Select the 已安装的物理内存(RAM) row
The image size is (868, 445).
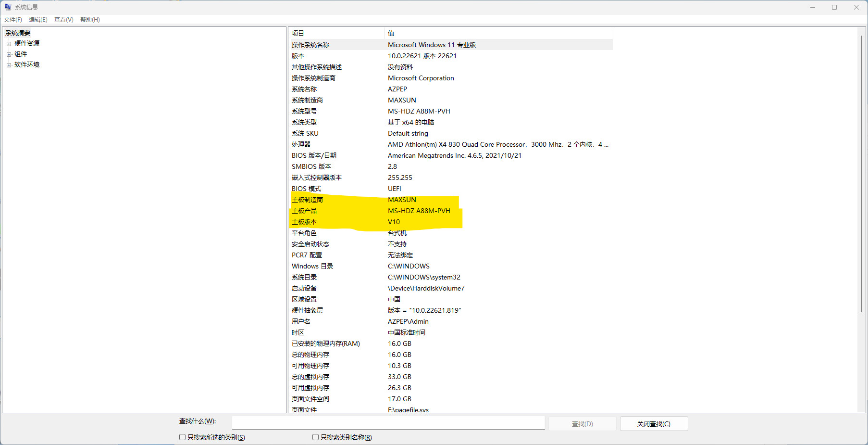(x=451, y=343)
